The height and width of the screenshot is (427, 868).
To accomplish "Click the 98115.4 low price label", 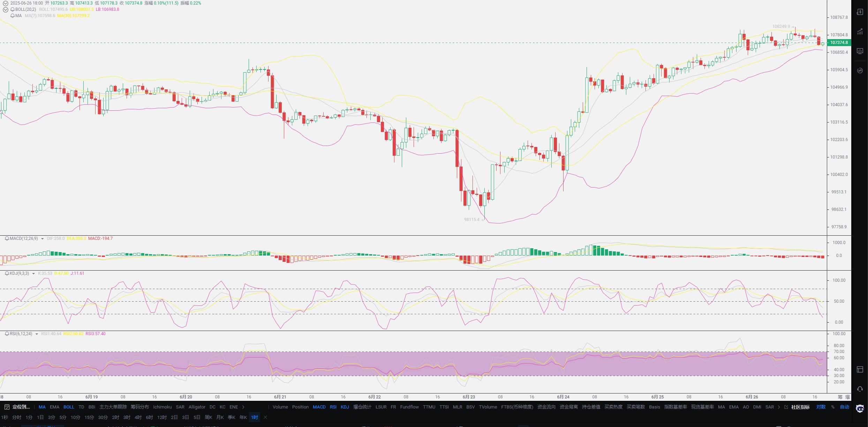I will tap(471, 220).
